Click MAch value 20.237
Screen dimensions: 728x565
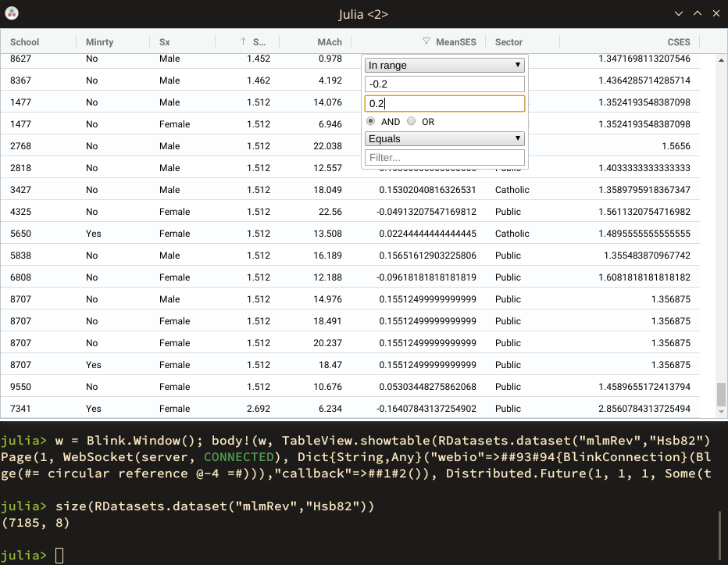(x=327, y=343)
